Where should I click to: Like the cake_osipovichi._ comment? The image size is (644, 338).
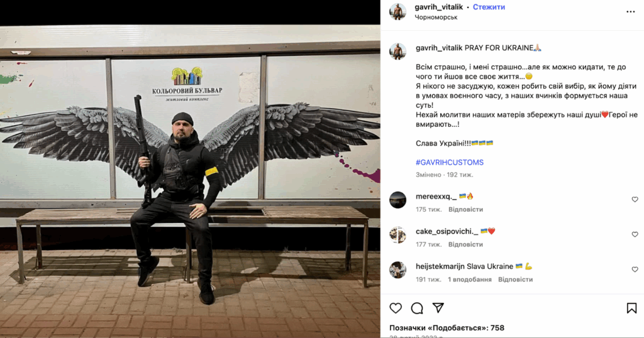pyautogui.click(x=635, y=234)
